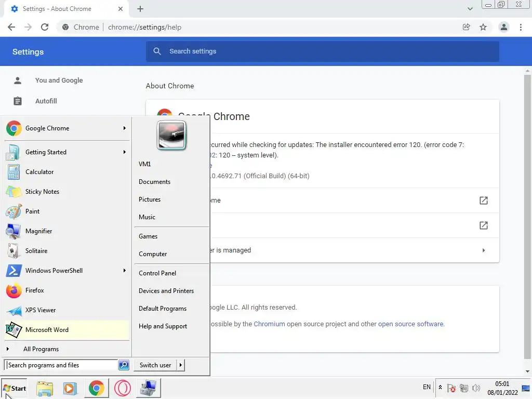Click the Action Center flag tray icon
532x399 pixels.
click(x=451, y=388)
